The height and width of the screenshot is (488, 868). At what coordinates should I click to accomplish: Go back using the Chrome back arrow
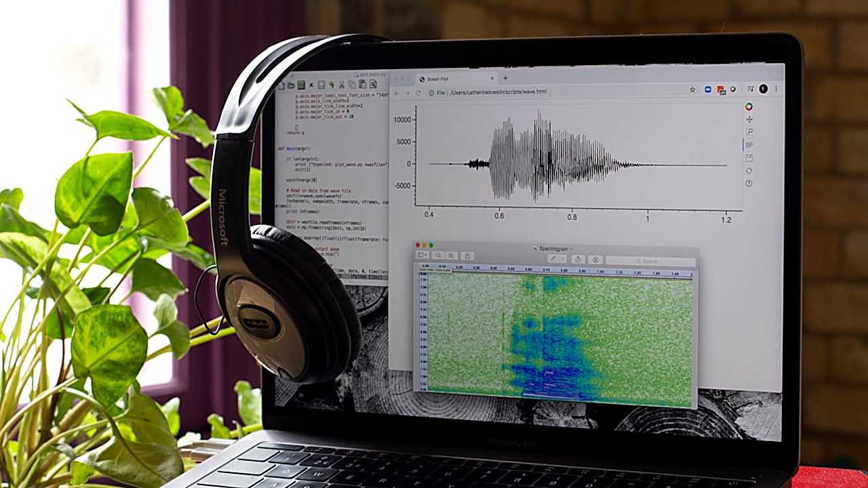[397, 92]
